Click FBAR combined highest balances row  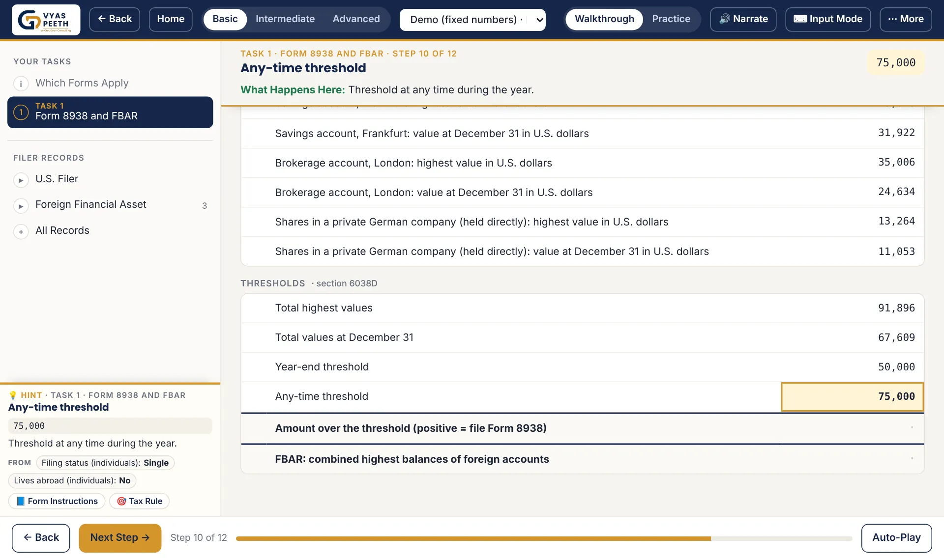coord(583,459)
